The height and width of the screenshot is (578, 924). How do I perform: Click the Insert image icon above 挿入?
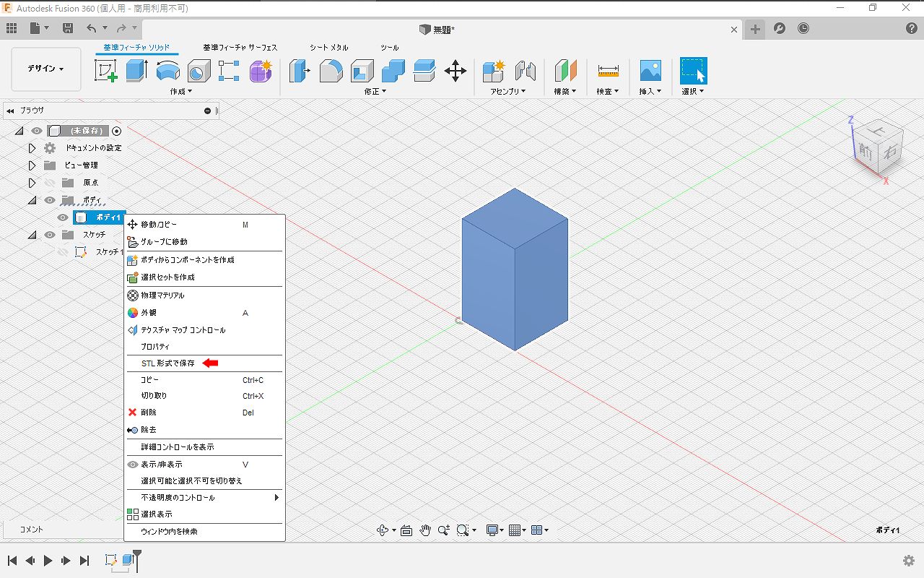click(650, 71)
